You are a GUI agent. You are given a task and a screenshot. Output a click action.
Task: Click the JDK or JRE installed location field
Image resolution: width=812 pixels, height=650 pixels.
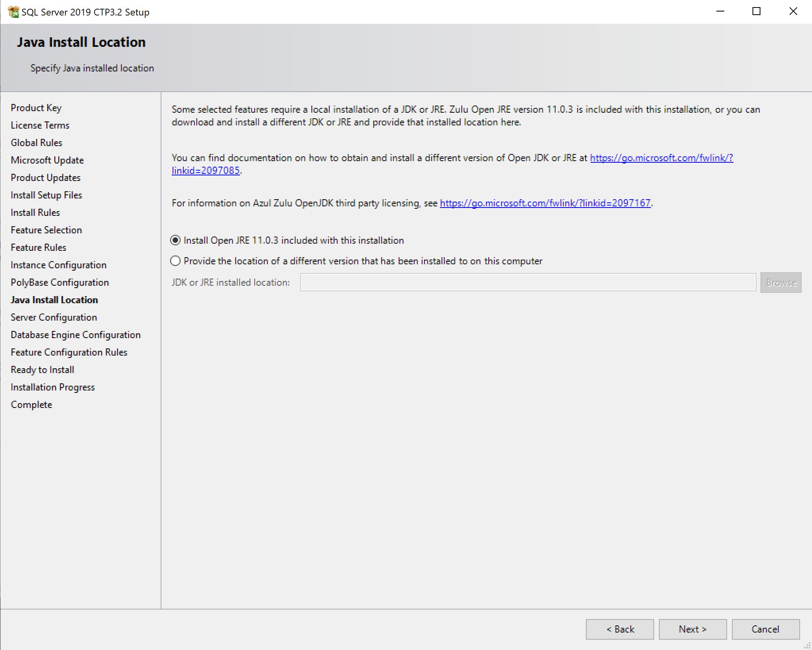click(527, 282)
